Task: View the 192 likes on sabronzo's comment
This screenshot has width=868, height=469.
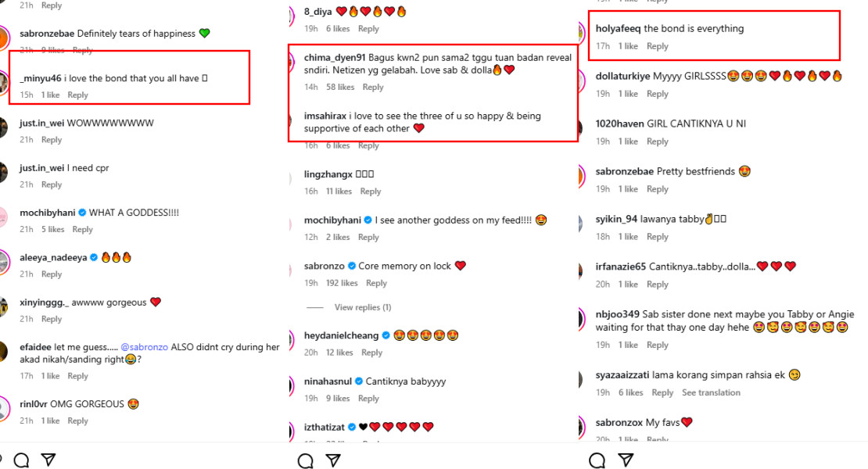Action: point(343,283)
